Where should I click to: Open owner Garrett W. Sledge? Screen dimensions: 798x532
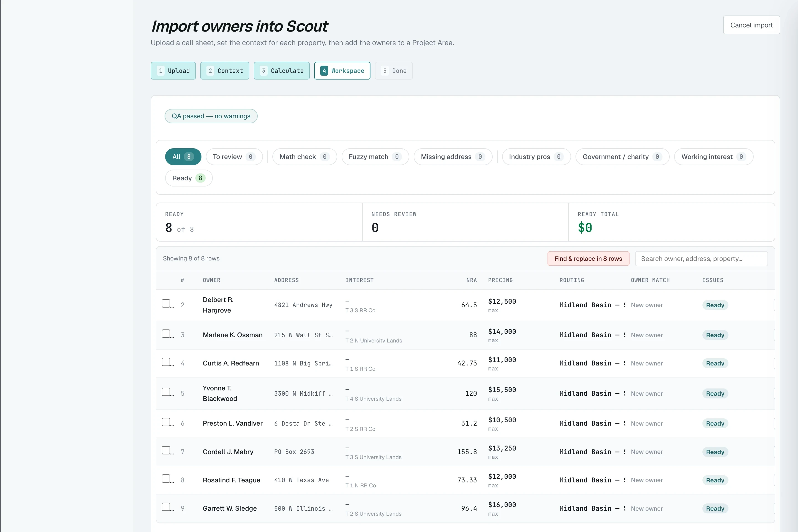(230, 508)
